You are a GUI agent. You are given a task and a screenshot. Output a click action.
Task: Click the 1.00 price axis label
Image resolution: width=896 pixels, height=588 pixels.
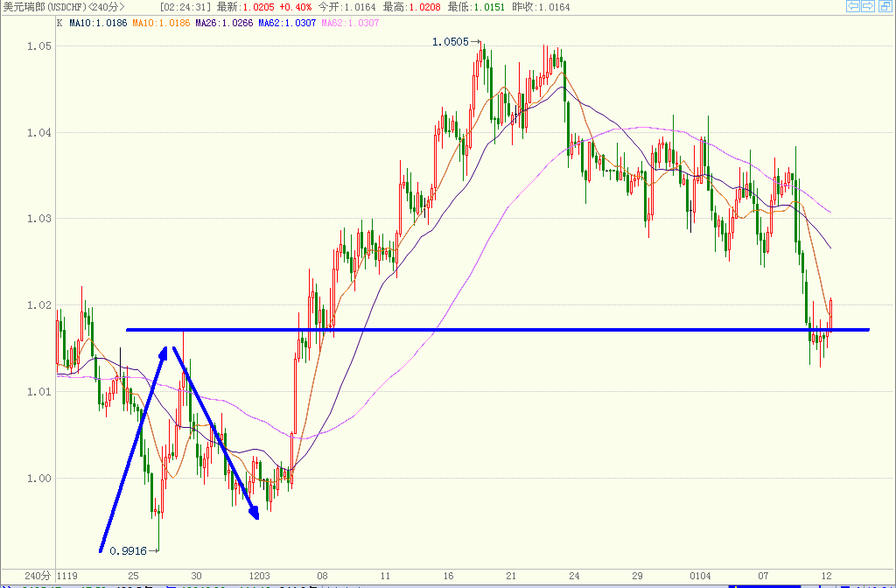[38, 479]
